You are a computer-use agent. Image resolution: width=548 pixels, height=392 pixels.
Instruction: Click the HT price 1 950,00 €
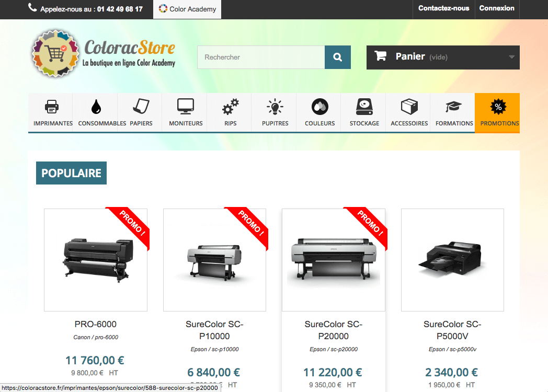[x=444, y=385]
